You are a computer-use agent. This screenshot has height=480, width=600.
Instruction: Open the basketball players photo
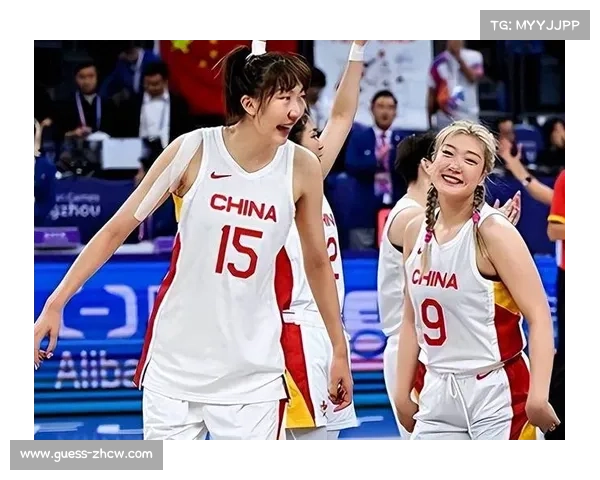pyautogui.click(x=299, y=240)
